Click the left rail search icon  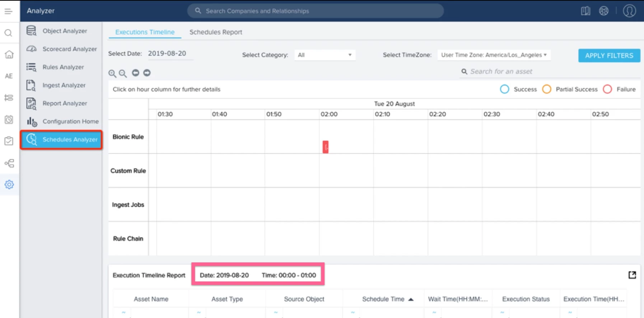[8, 33]
